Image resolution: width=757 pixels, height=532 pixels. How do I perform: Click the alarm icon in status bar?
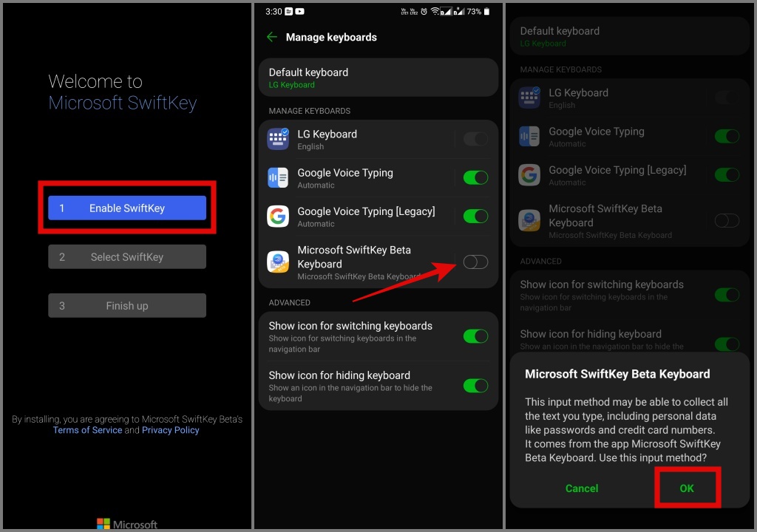[x=424, y=11]
